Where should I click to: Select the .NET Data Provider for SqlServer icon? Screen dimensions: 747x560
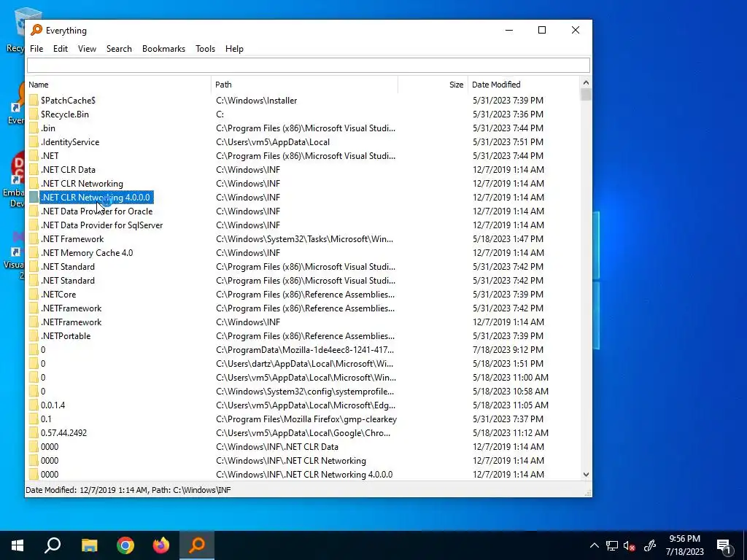pyautogui.click(x=34, y=225)
